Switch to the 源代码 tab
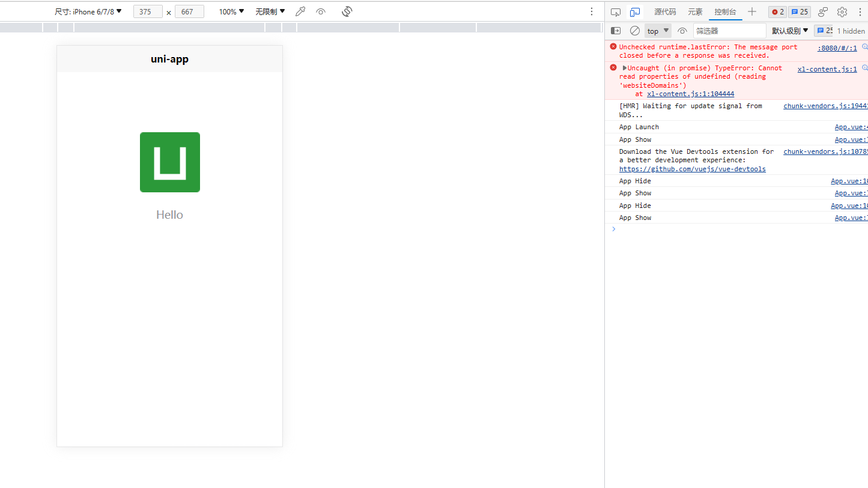The width and height of the screenshot is (868, 488). coord(665,12)
